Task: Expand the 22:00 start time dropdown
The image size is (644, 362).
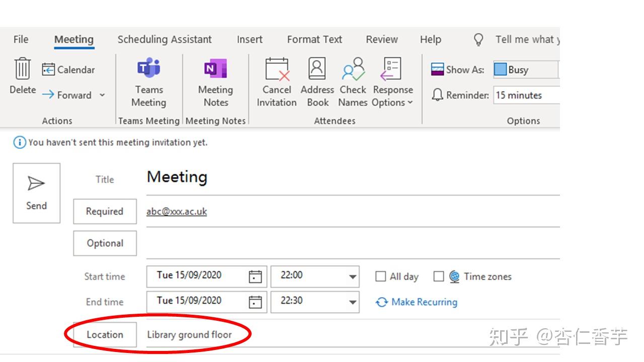Action: [x=353, y=277]
